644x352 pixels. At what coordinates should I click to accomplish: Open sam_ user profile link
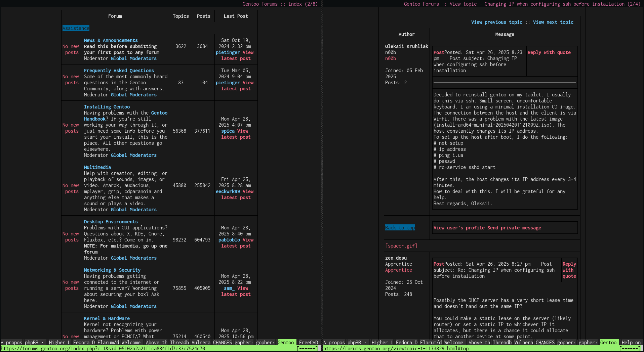pos(229,288)
